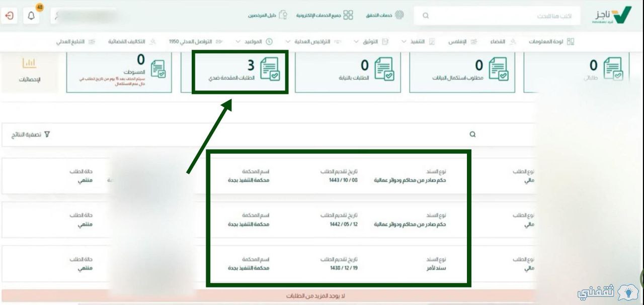Screen dimensions: 644x305
Task: Open جميع الخدمات الإلكترونية
Action: coord(325,16)
